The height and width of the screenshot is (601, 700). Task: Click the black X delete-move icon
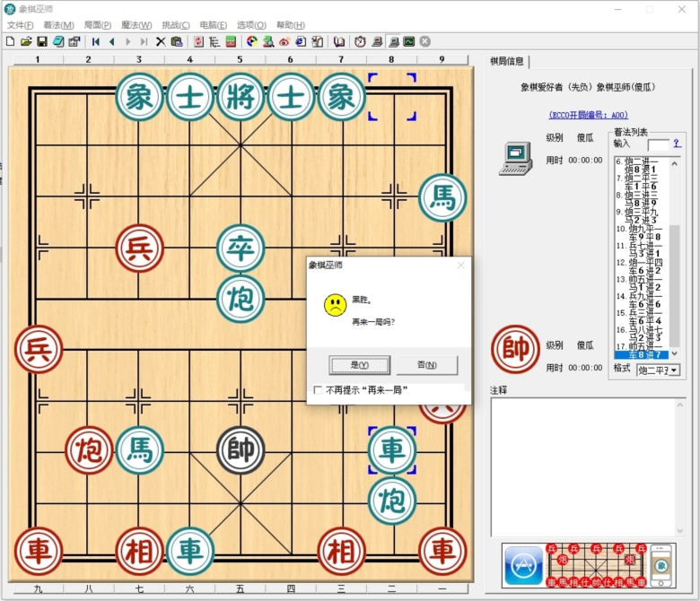(x=161, y=41)
